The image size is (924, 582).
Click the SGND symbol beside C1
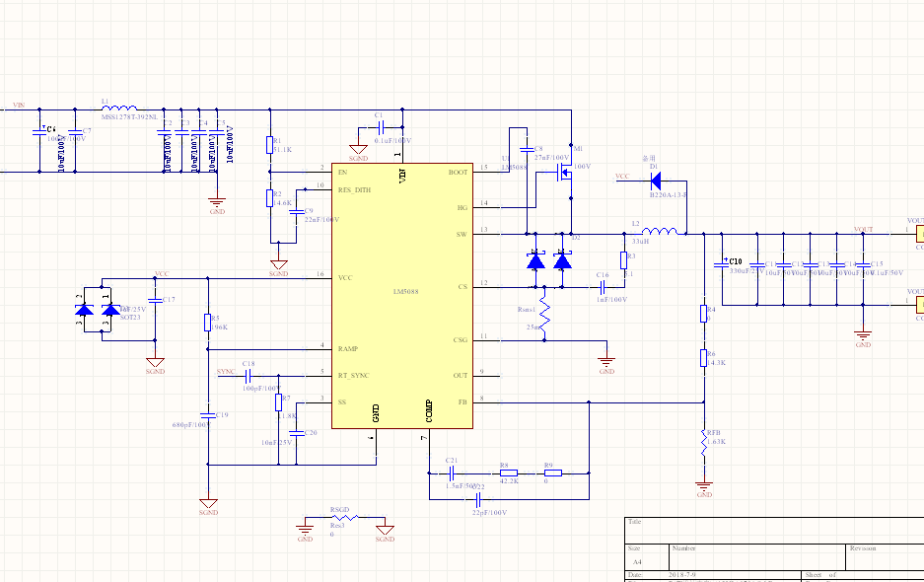[358, 151]
